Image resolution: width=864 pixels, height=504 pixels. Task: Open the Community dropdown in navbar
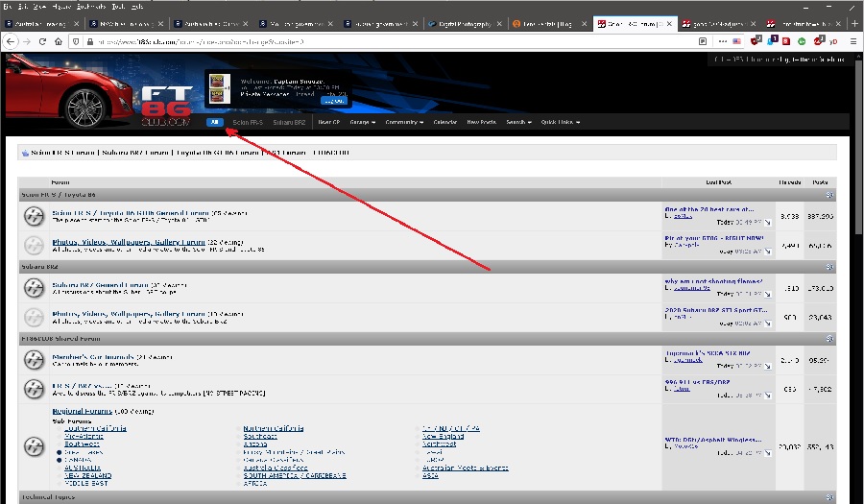[x=403, y=122]
